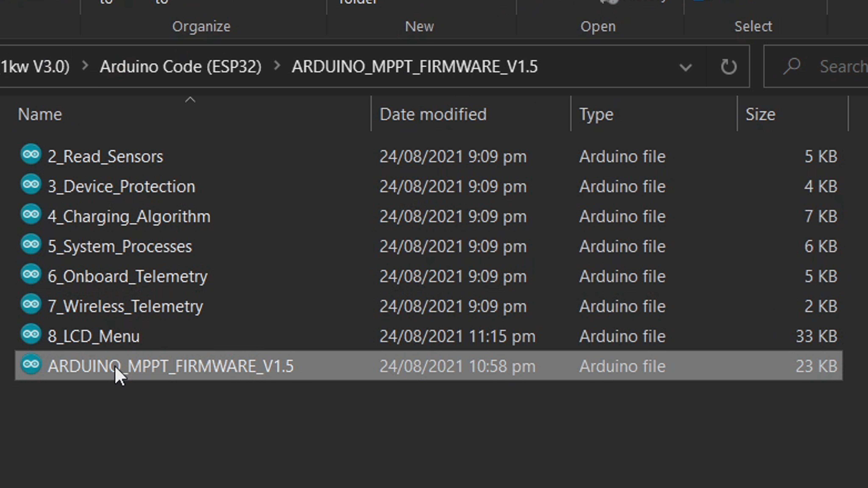Select the 3_Device_Protection file name

pos(121,187)
